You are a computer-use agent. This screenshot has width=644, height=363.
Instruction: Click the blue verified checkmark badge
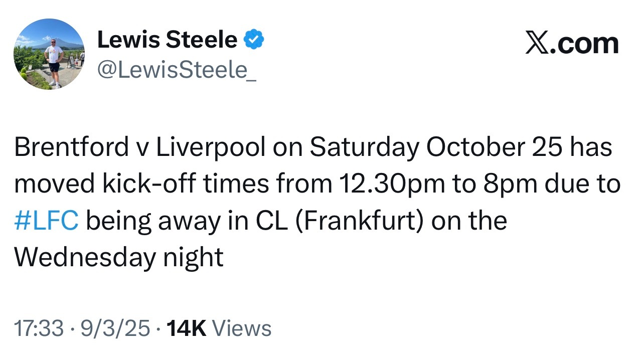pyautogui.click(x=254, y=40)
